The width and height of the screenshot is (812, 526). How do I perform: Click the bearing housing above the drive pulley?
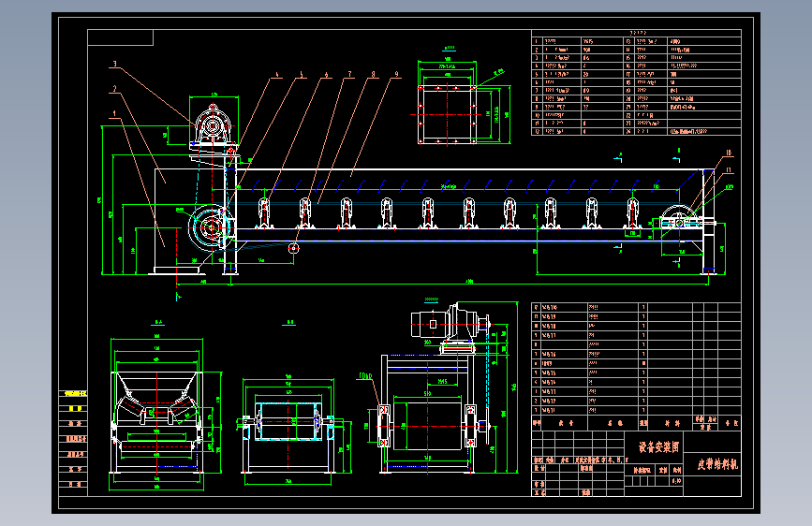click(213, 124)
